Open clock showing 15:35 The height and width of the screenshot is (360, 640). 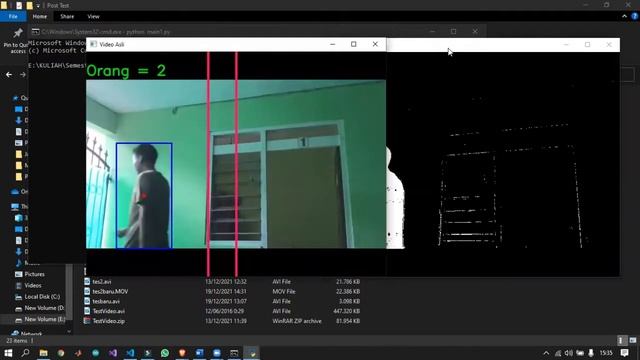click(x=606, y=353)
